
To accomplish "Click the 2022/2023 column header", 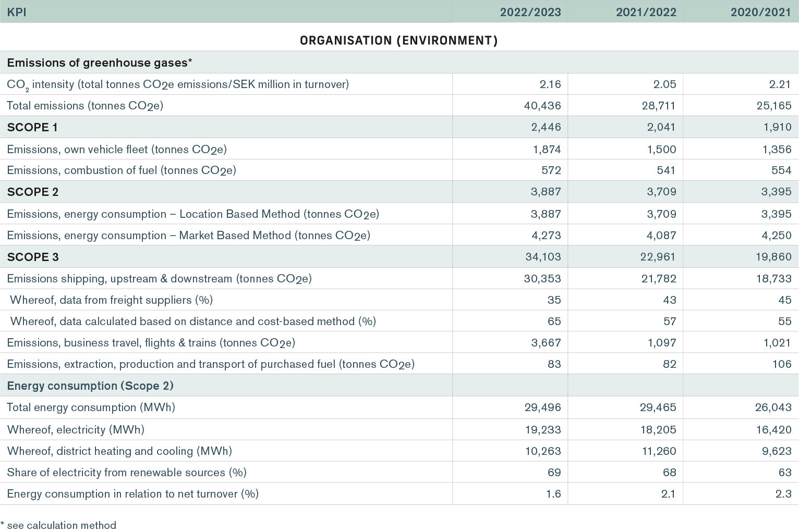I will [x=530, y=12].
